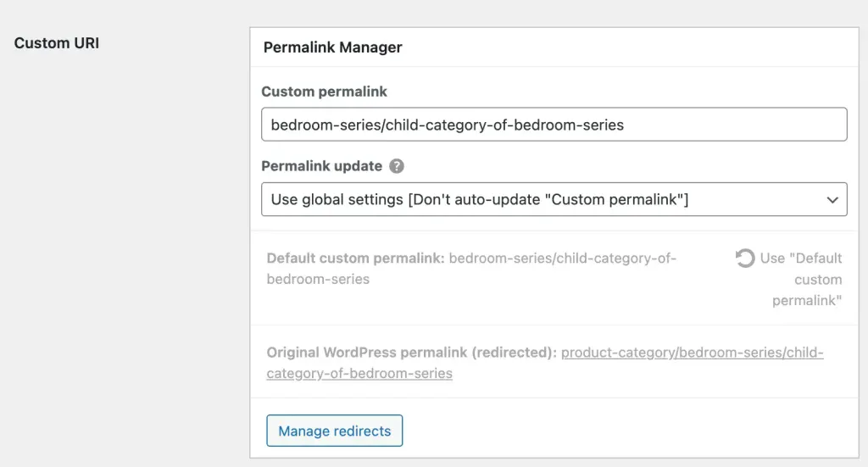Image resolution: width=868 pixels, height=467 pixels.
Task: Click the Custom URI row label
Action: point(57,42)
